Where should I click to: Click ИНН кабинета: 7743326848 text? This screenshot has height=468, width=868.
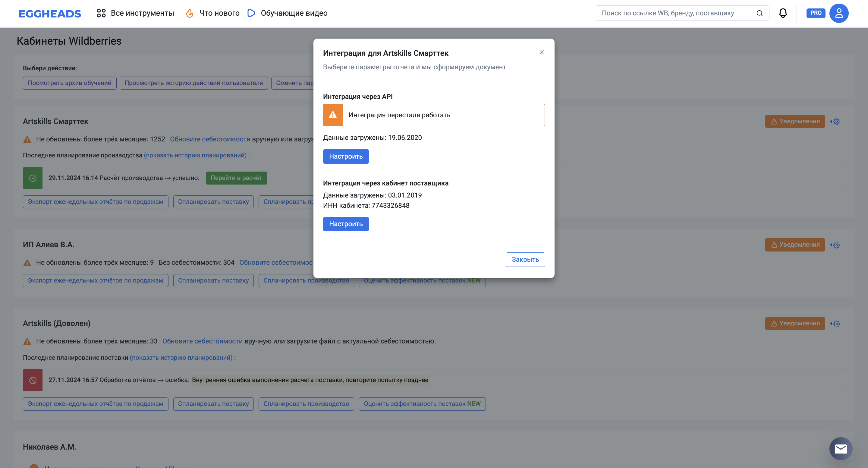pyautogui.click(x=366, y=206)
